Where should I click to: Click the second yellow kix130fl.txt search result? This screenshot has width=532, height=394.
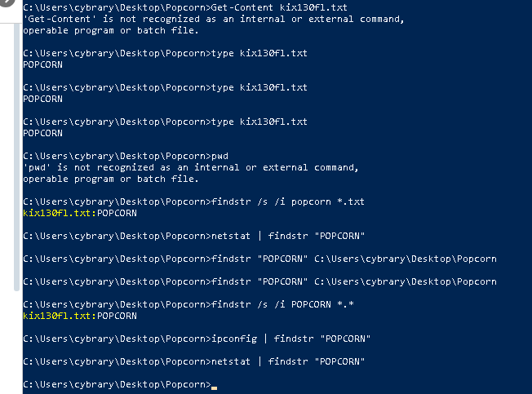tap(58, 316)
